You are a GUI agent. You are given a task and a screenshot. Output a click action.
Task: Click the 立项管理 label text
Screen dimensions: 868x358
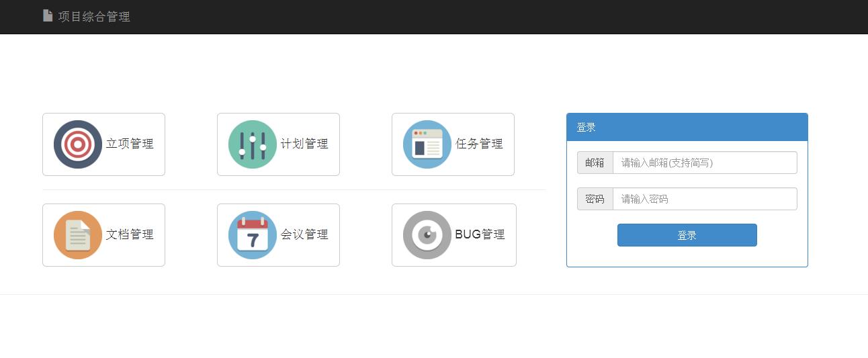(x=130, y=144)
